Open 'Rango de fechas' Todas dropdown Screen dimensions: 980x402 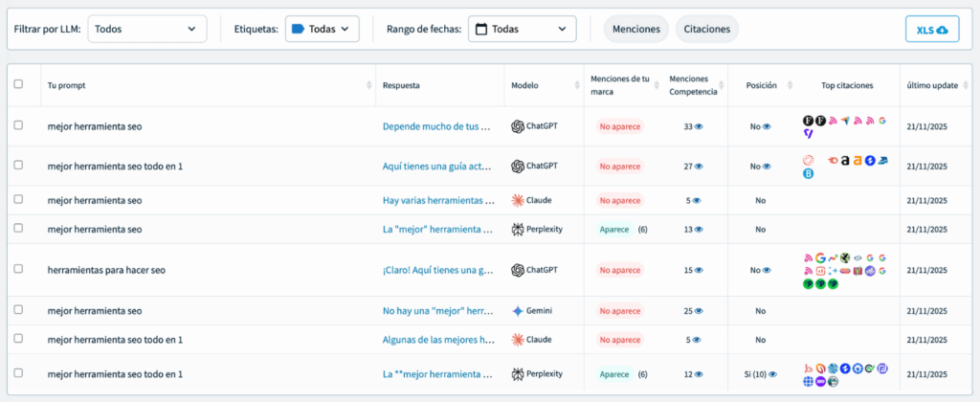(x=522, y=29)
